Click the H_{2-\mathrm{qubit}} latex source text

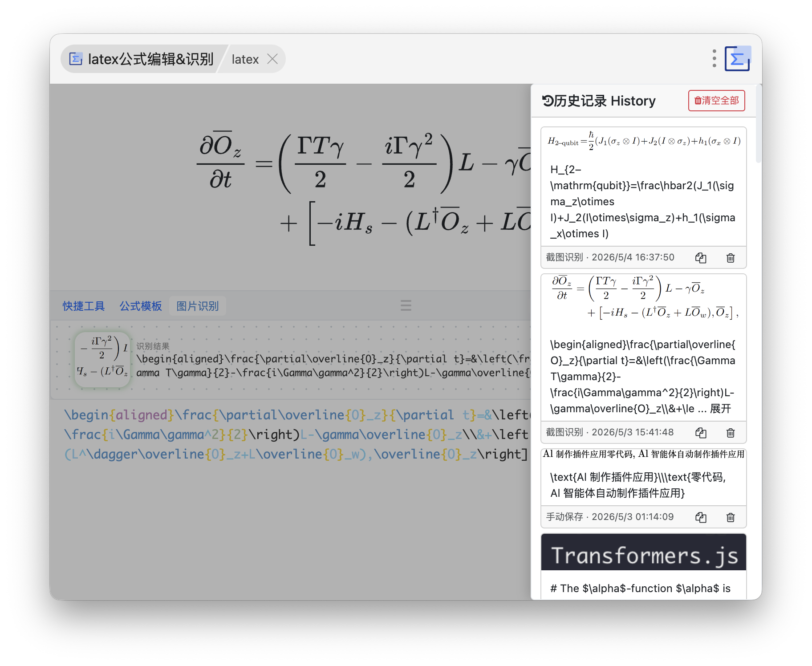click(642, 202)
